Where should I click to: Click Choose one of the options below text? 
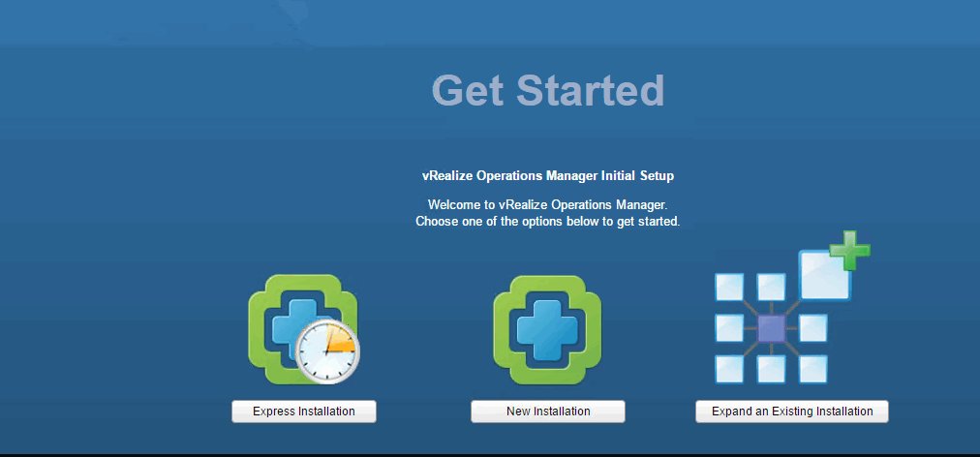(547, 222)
